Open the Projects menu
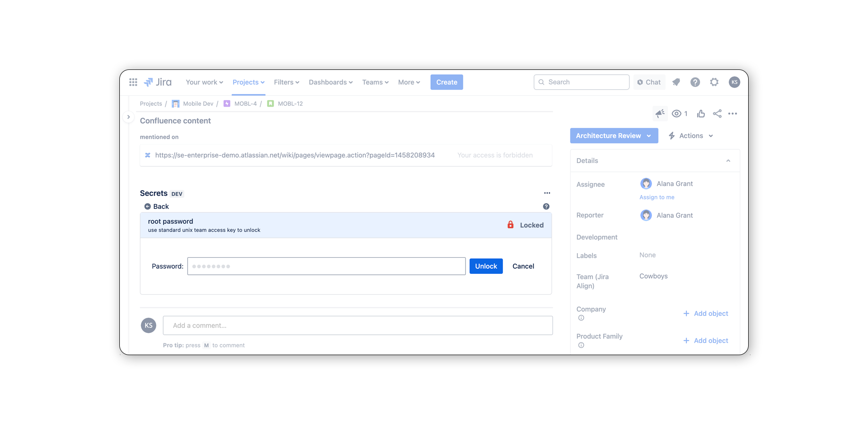This screenshot has width=868, height=425. [x=249, y=82]
